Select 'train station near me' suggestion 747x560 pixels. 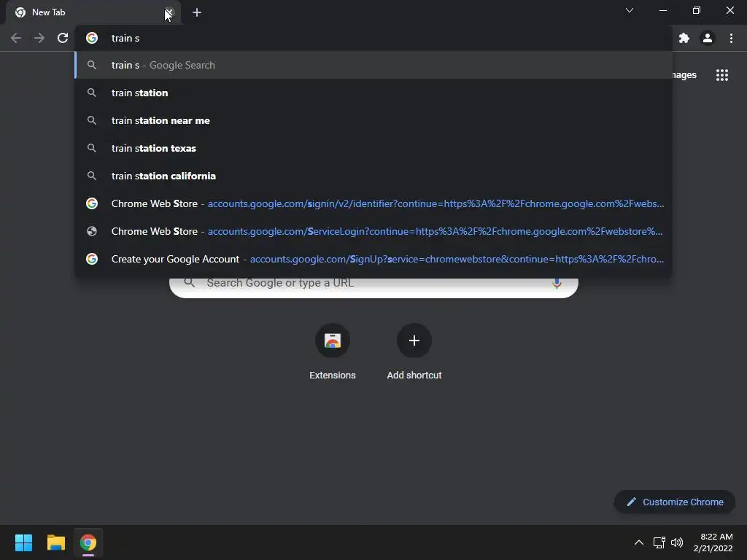pyautogui.click(x=373, y=120)
